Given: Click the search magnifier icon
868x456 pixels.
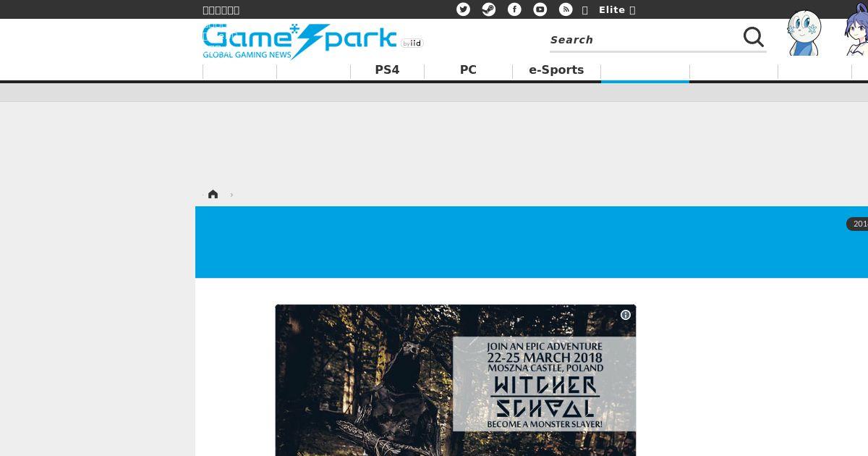Looking at the screenshot, I should (x=754, y=38).
